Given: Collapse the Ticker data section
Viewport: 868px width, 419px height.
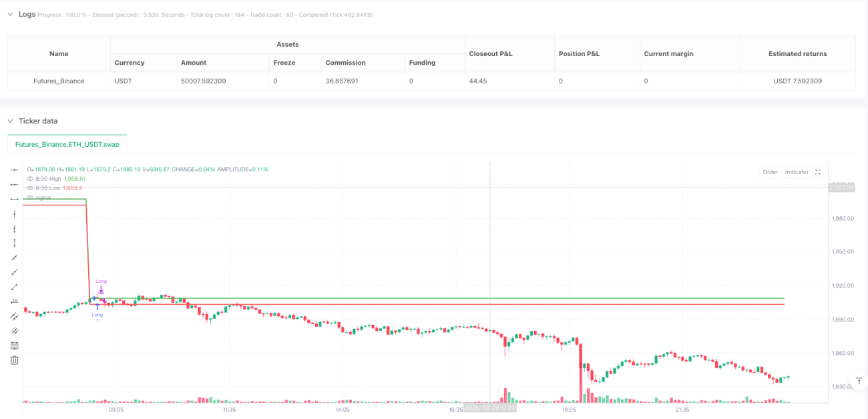Looking at the screenshot, I should pyautogui.click(x=10, y=121).
